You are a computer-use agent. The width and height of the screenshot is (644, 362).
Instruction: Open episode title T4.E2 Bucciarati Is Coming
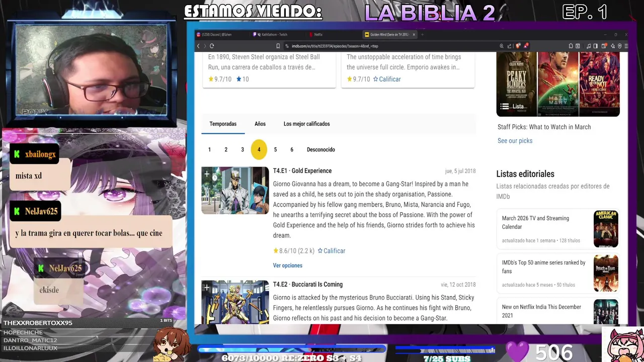(x=308, y=285)
